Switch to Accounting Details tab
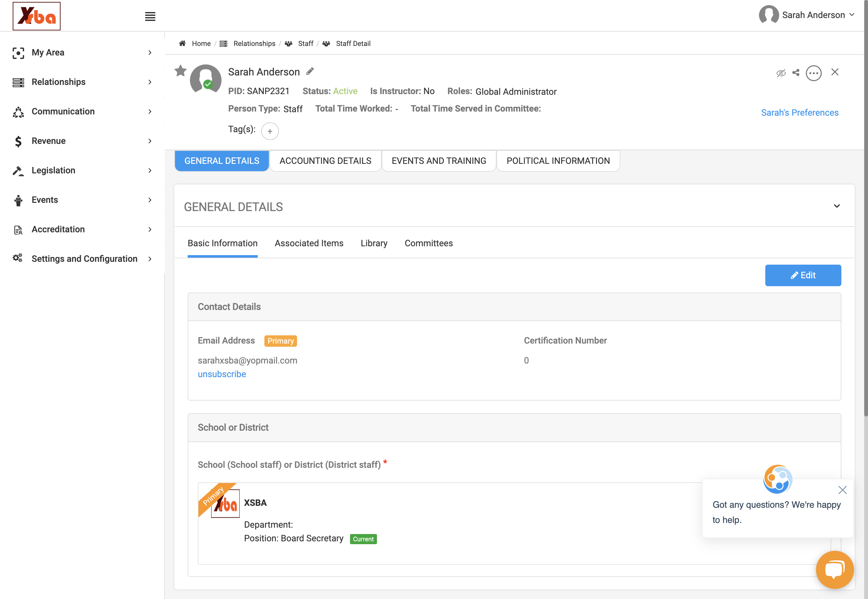 pyautogui.click(x=326, y=161)
